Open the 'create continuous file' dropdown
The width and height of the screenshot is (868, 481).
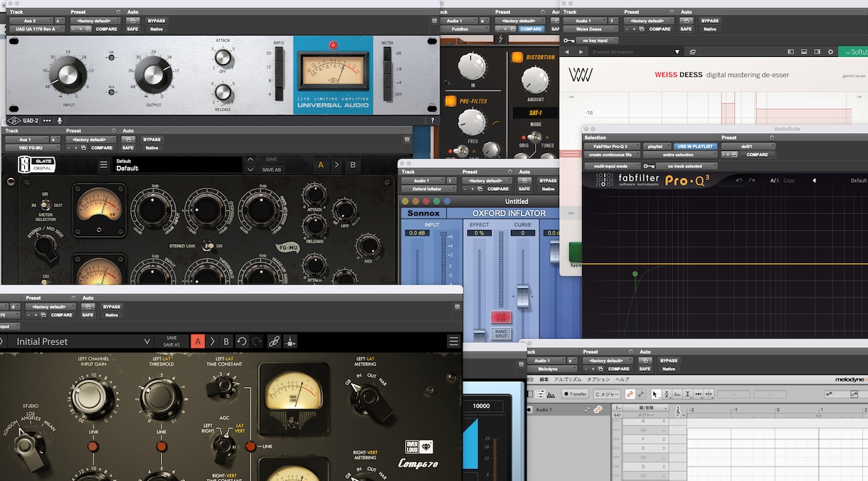click(612, 154)
